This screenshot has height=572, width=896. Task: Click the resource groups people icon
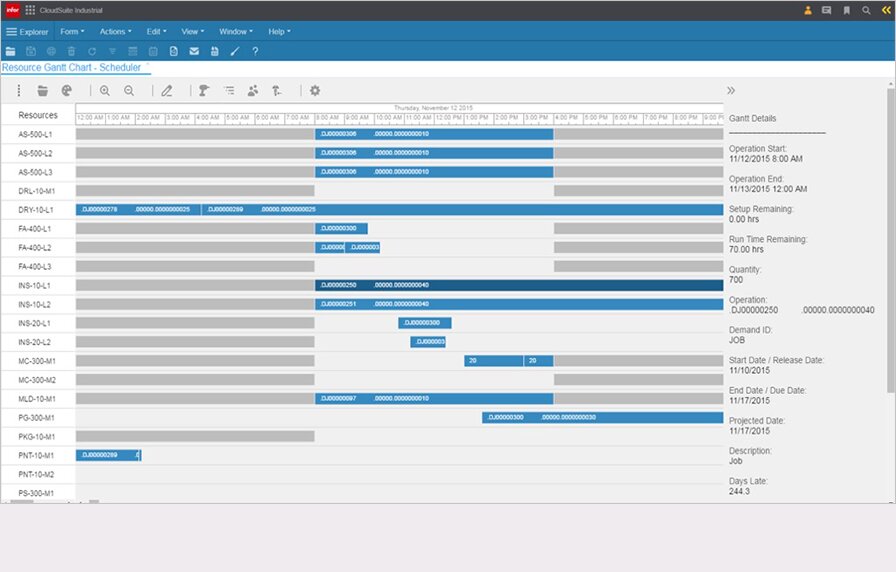point(253,90)
